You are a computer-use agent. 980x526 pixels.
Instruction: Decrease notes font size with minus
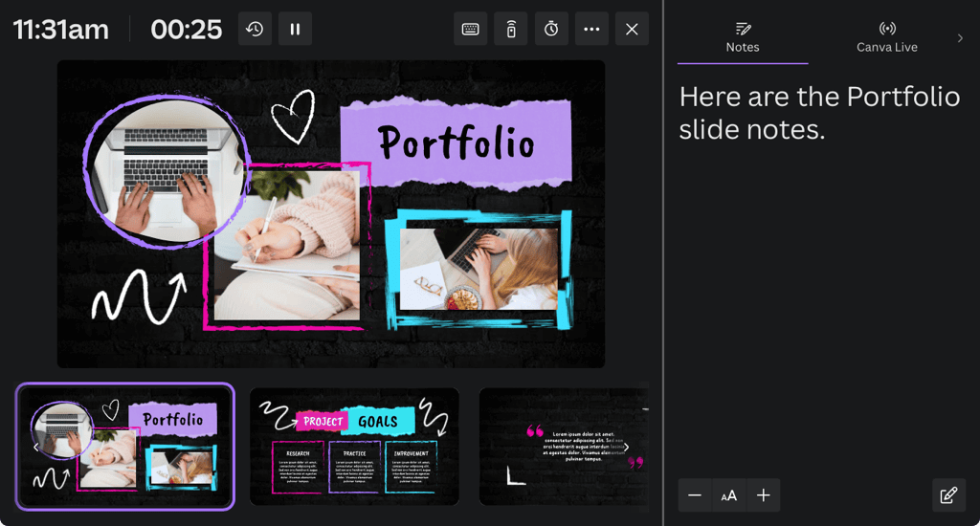[x=695, y=495]
